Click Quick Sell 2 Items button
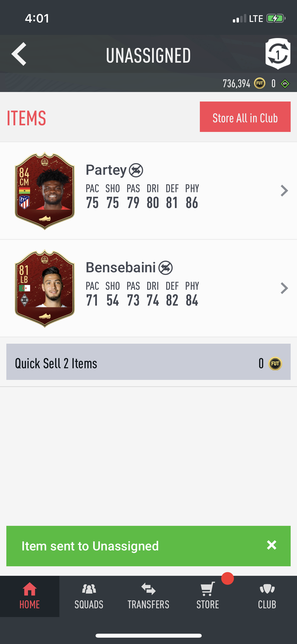This screenshot has width=297, height=644. click(148, 362)
